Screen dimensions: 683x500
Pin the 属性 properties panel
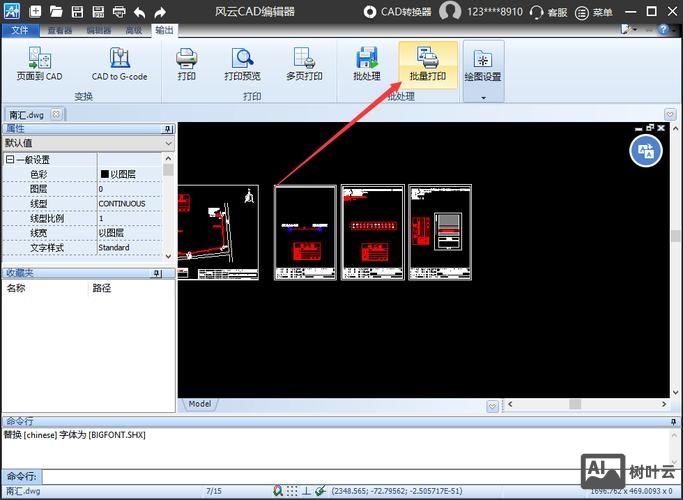coord(160,129)
